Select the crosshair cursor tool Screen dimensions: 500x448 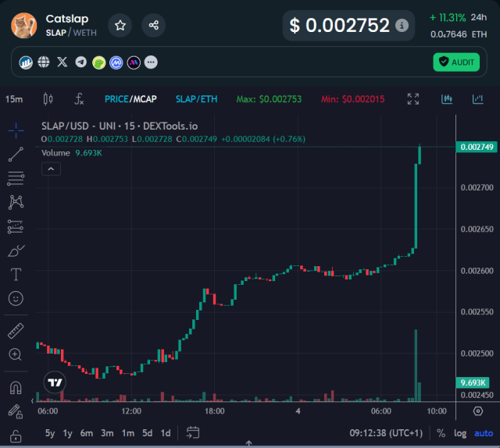click(x=16, y=130)
